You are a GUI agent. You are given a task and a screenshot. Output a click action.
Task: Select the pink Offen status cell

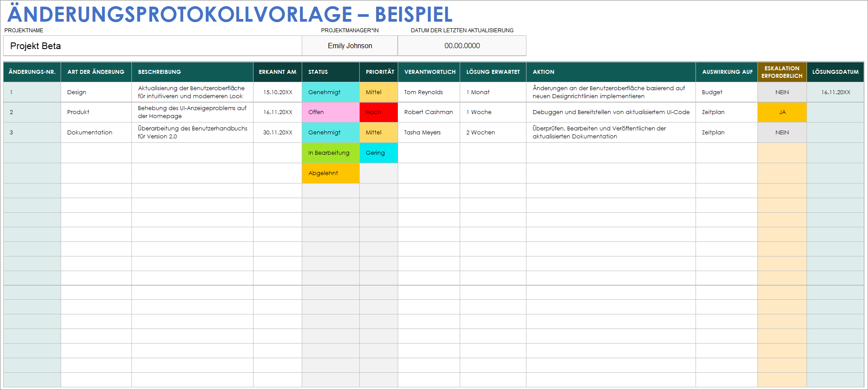(330, 112)
